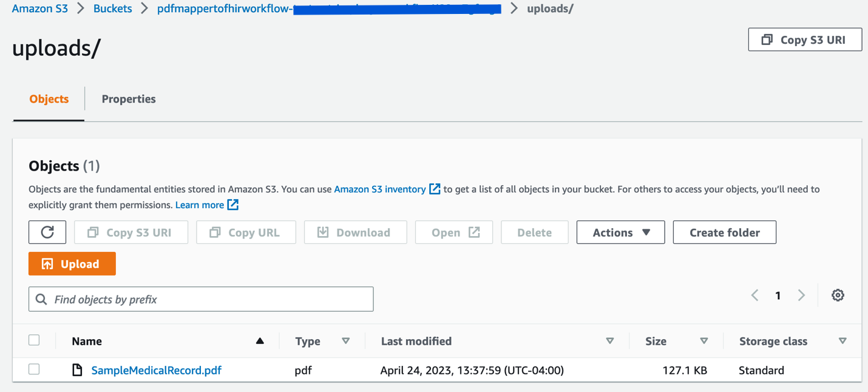Click page number 1
Image resolution: width=868 pixels, height=392 pixels.
coord(778,296)
